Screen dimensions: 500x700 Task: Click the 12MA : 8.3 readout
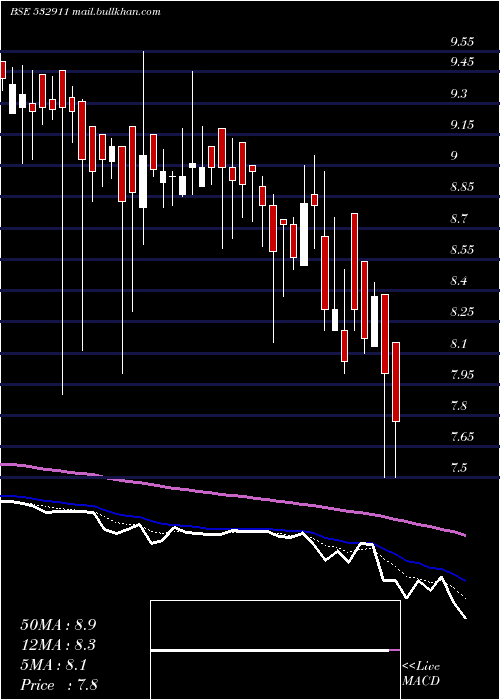pos(58,645)
